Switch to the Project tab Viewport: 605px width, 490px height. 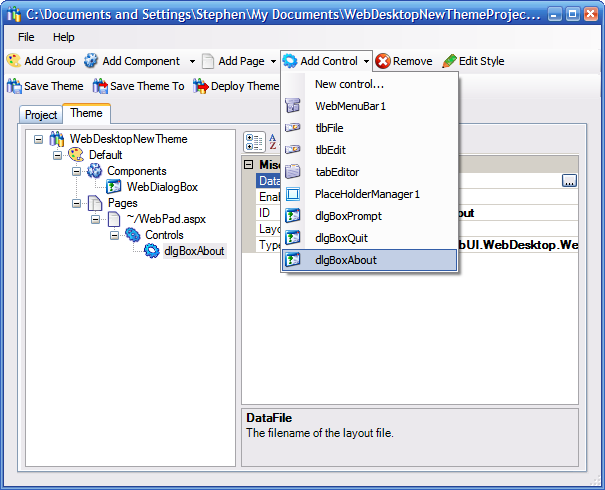coord(41,115)
